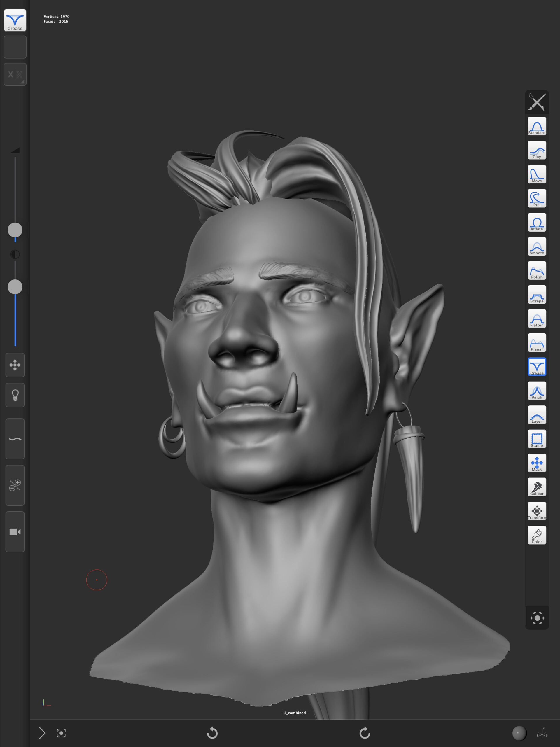This screenshot has height=747, width=560.
Task: Toggle the intensity half-circle indicator
Action: (15, 255)
